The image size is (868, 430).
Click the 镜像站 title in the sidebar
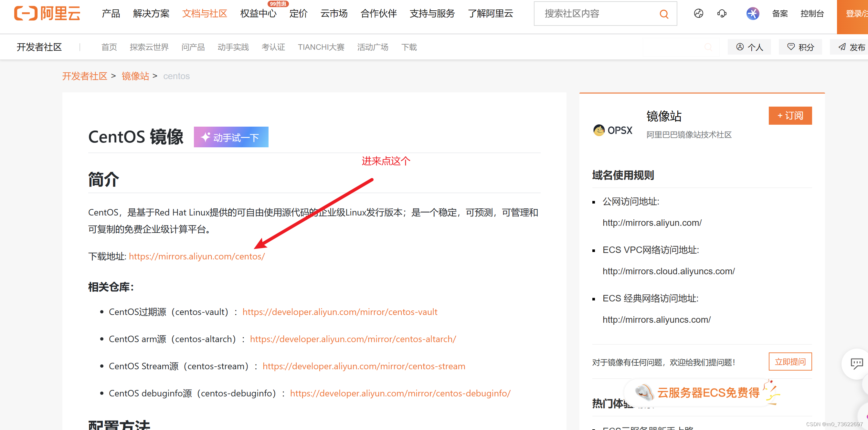coord(664,116)
